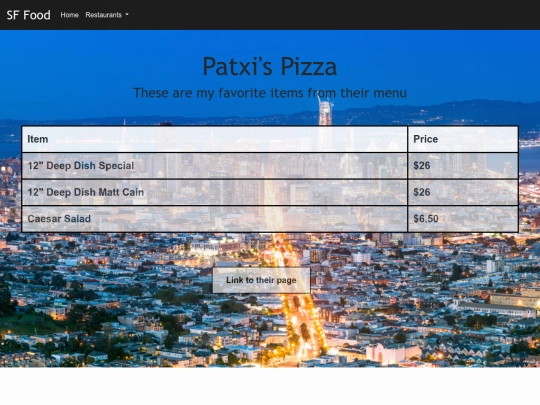Open the Restaurants dropdown menu
This screenshot has width=540, height=405.
[107, 15]
